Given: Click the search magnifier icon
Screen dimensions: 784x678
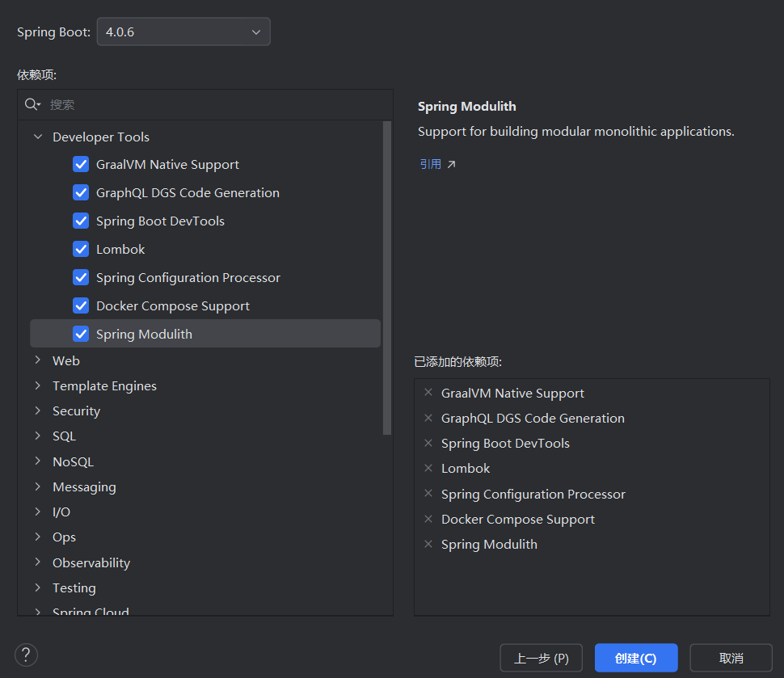Looking at the screenshot, I should (32, 104).
